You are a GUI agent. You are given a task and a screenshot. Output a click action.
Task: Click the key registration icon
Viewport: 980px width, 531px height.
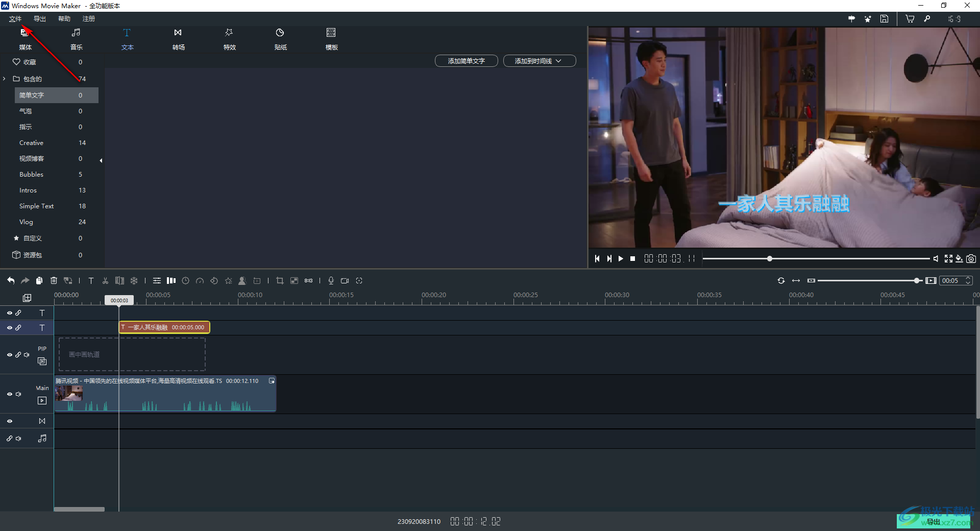(x=927, y=19)
